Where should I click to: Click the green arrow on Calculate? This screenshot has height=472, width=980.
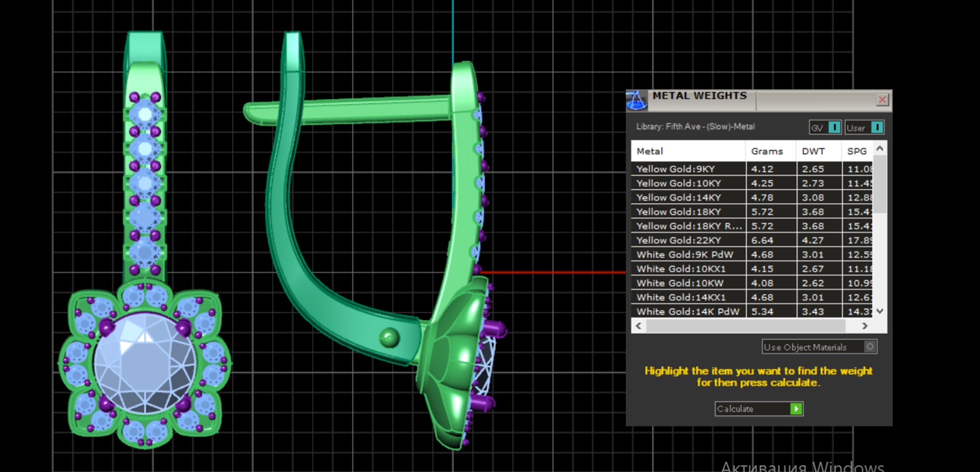coord(796,409)
